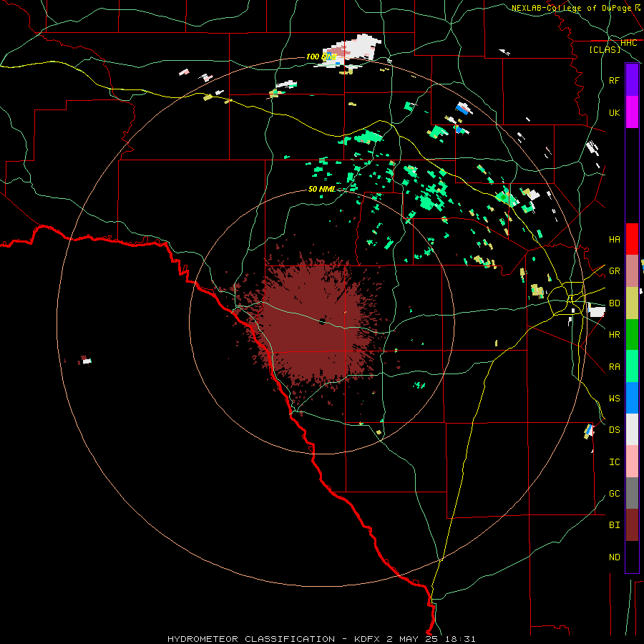Click the UK magenta legend swatch
644x644 pixels.
click(x=632, y=112)
